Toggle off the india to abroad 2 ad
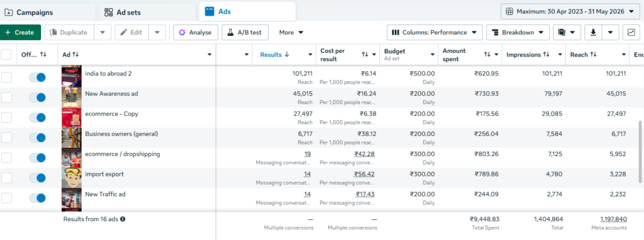The image size is (644, 240). pos(37,77)
